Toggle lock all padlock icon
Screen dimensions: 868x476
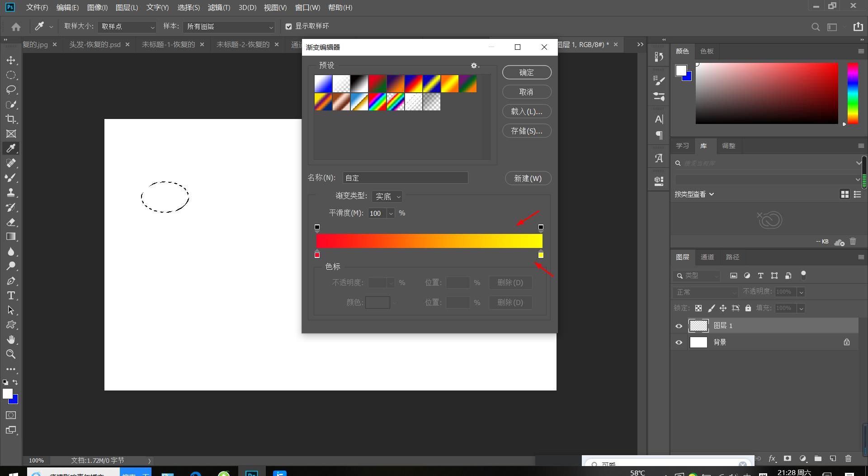748,308
